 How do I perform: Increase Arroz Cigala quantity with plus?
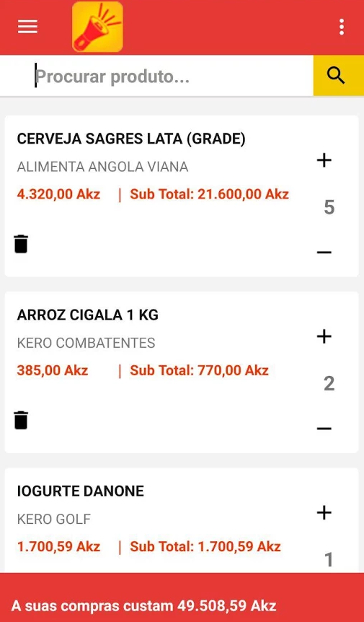tap(324, 337)
